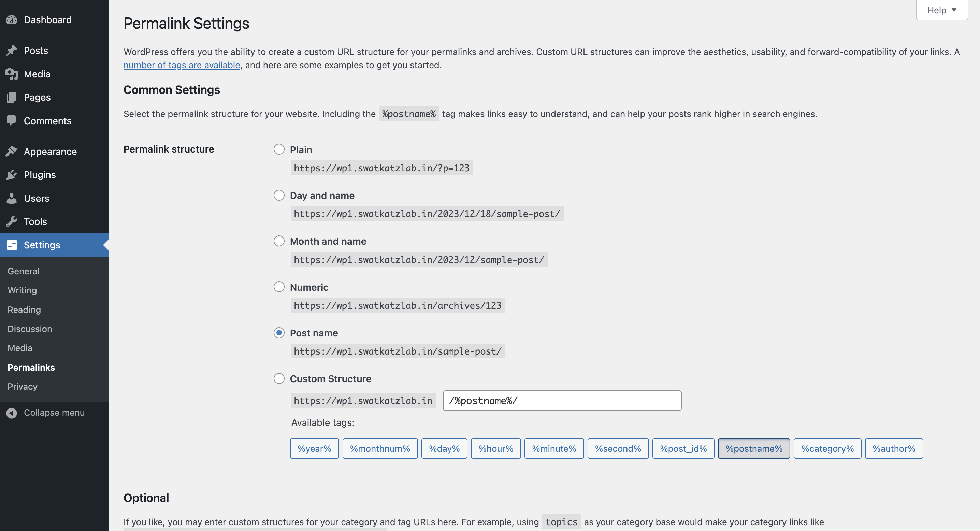Click the Post name sample-post example URL
This screenshot has height=531, width=980.
point(398,351)
